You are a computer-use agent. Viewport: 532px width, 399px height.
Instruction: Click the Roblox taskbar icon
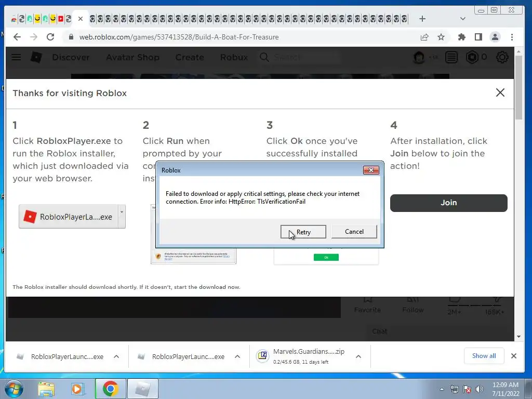[x=143, y=389]
